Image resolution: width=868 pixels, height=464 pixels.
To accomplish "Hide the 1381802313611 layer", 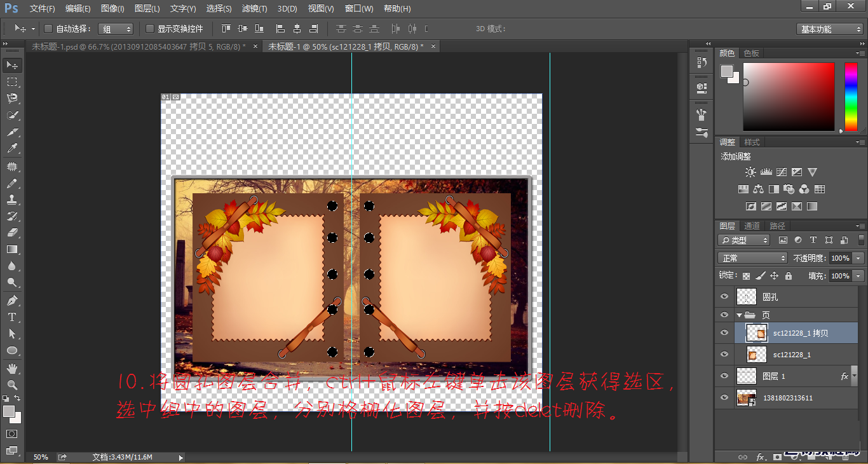I will click(724, 397).
